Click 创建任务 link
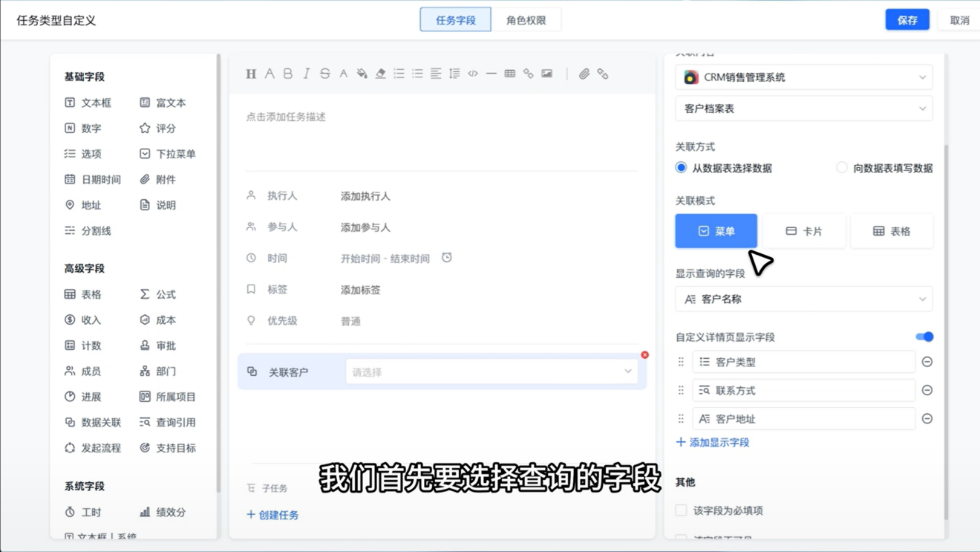This screenshot has height=552, width=980. tap(272, 515)
